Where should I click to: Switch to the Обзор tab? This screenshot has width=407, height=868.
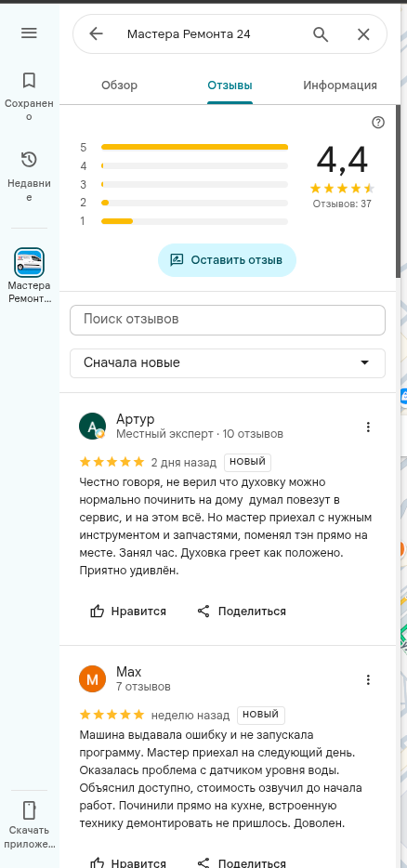[119, 85]
